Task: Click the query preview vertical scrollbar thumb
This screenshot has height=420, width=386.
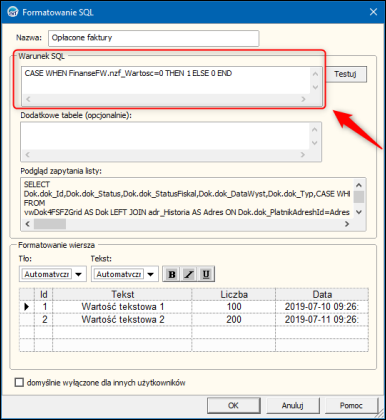Action: [359, 197]
